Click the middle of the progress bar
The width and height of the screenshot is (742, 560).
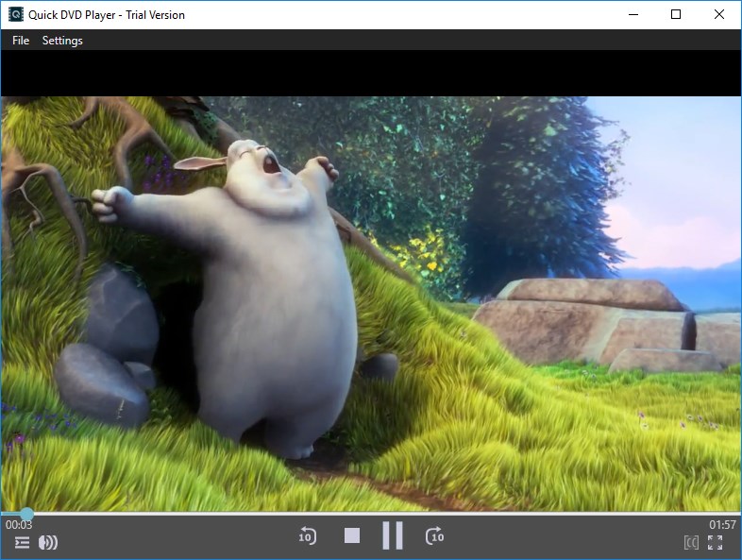371,513
